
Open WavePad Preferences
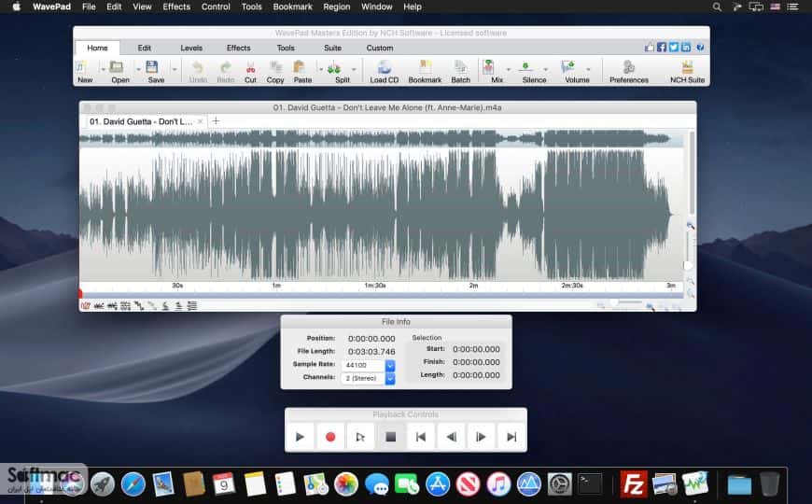629,72
